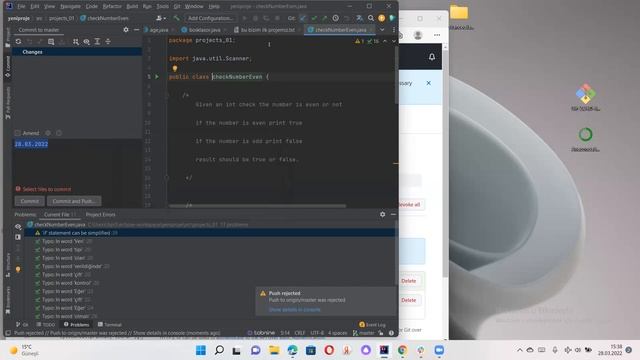Open the File menu
640x360 pixels.
pos(21,7)
